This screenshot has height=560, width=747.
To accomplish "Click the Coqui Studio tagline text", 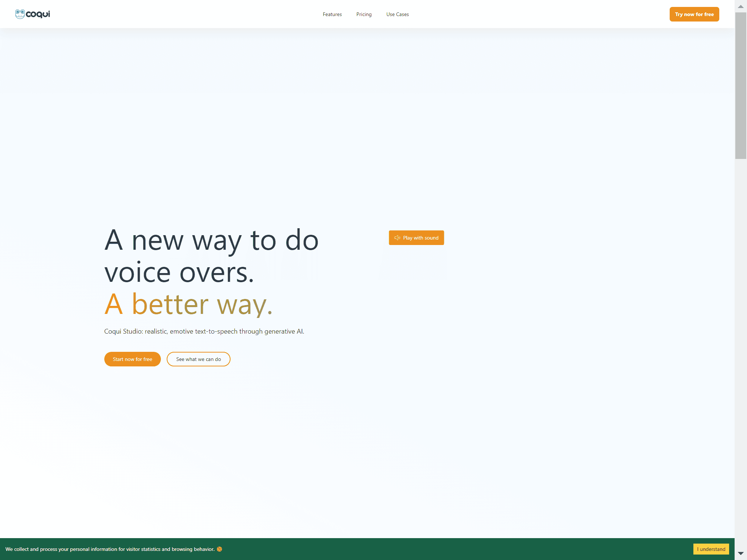I will [x=204, y=331].
